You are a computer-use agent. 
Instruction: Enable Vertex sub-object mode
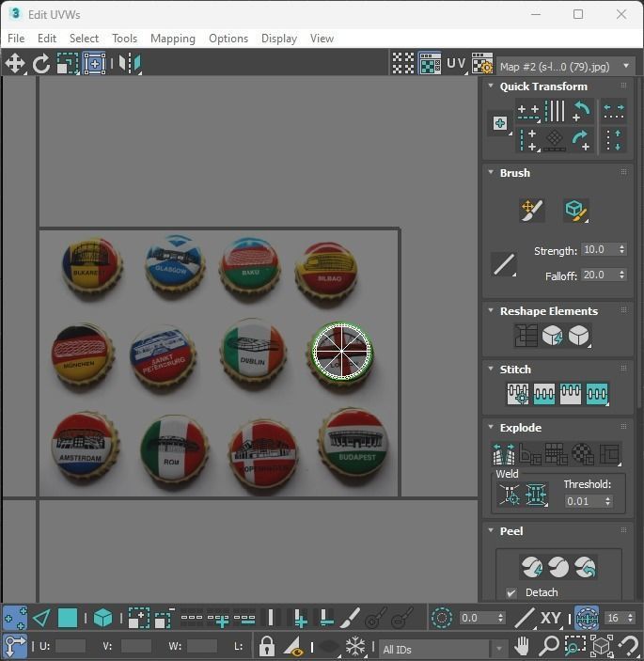(x=15, y=618)
